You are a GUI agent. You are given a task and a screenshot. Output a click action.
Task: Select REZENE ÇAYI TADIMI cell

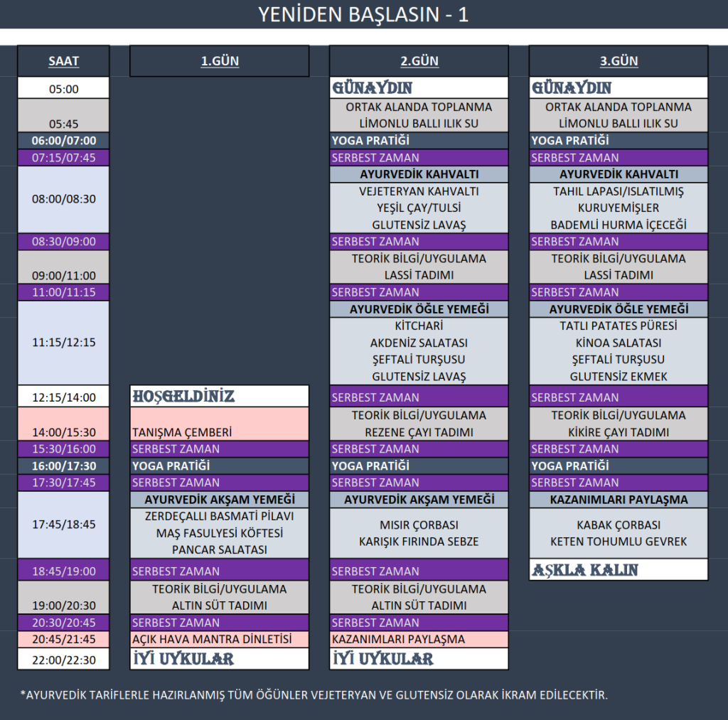[419, 432]
